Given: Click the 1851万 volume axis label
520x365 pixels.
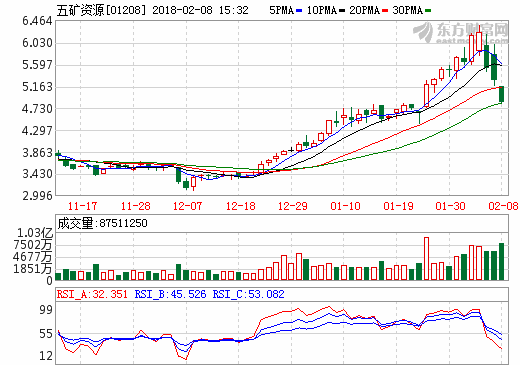Looking at the screenshot, I should tap(33, 269).
